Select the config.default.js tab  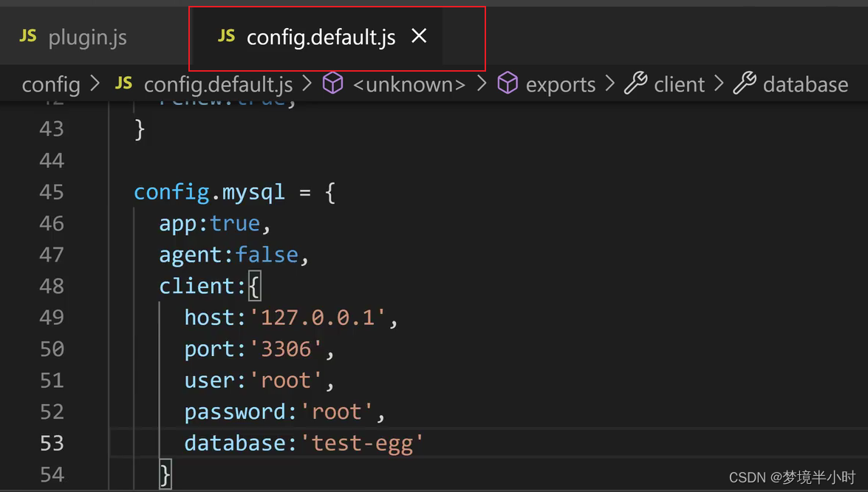coord(321,35)
